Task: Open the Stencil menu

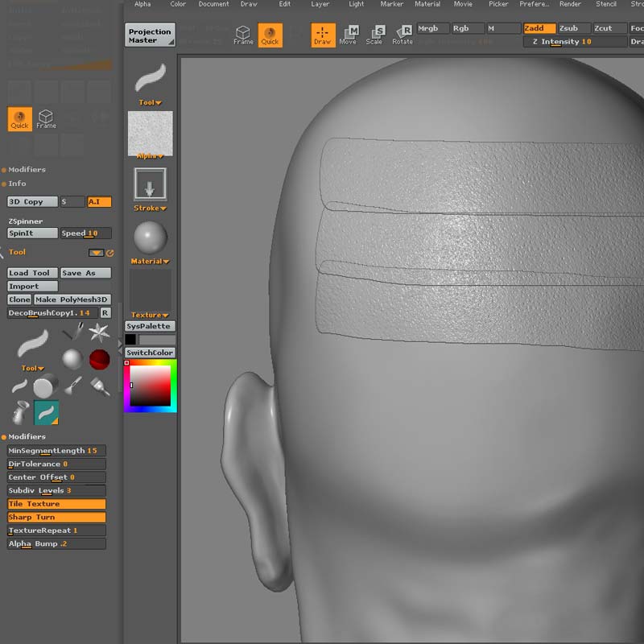Action: [x=606, y=4]
